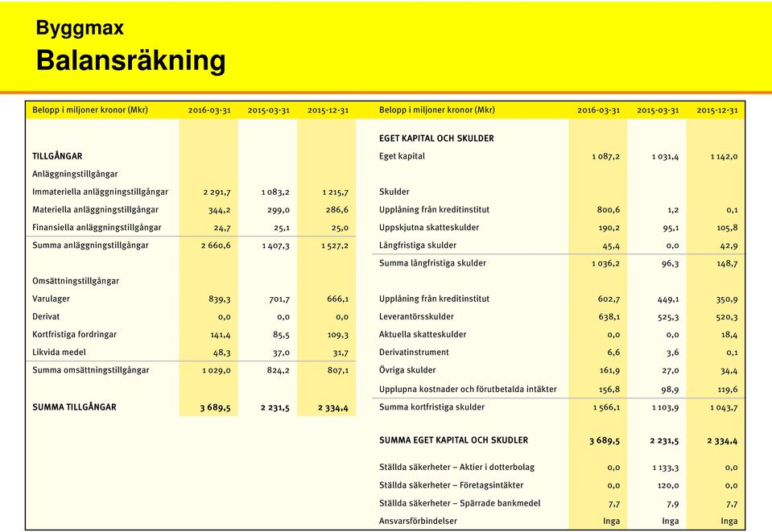Click the 'Anläggningstillgångar' label
The width and height of the screenshot is (772, 532).
(x=75, y=174)
